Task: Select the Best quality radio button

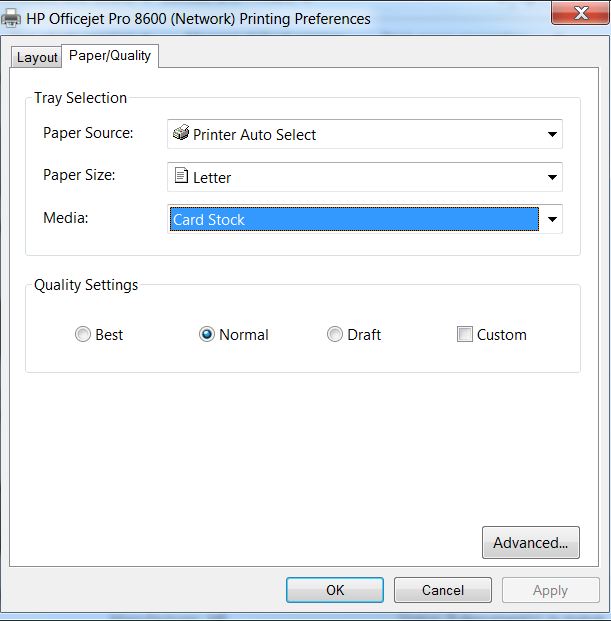Action: 83,334
